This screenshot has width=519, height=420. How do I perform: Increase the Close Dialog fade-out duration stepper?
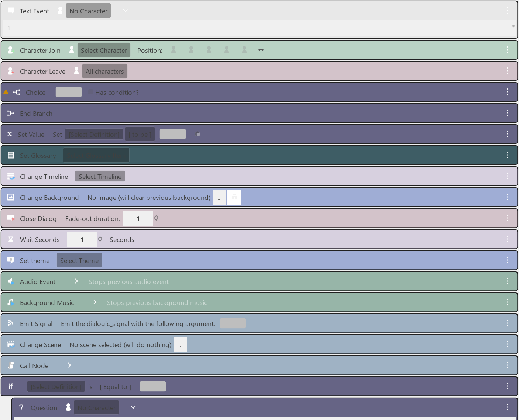[156, 216]
